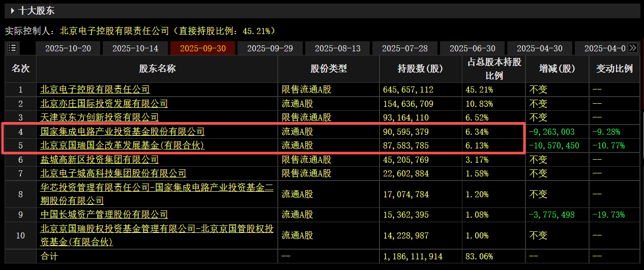Select the holding value 87,583,785

coord(406,146)
